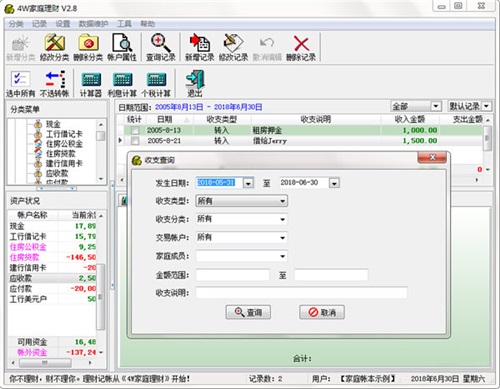Select the 建行信用卡 row in asset status

coord(52,268)
